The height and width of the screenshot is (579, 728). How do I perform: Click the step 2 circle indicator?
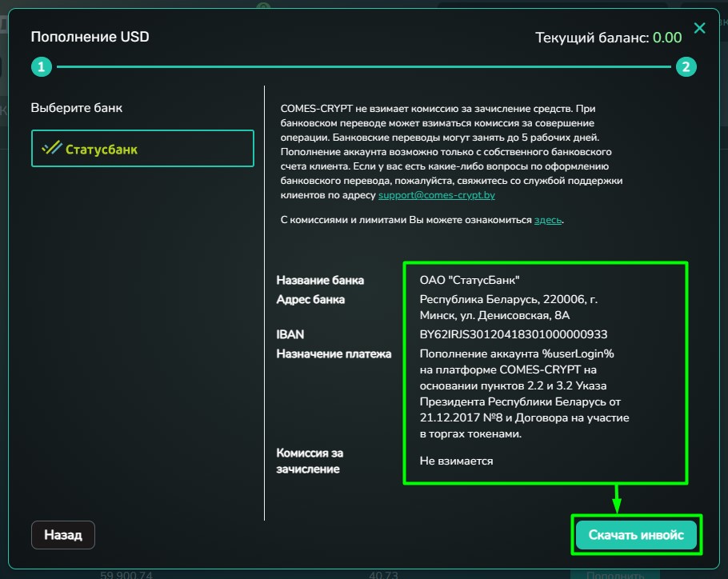coord(686,67)
